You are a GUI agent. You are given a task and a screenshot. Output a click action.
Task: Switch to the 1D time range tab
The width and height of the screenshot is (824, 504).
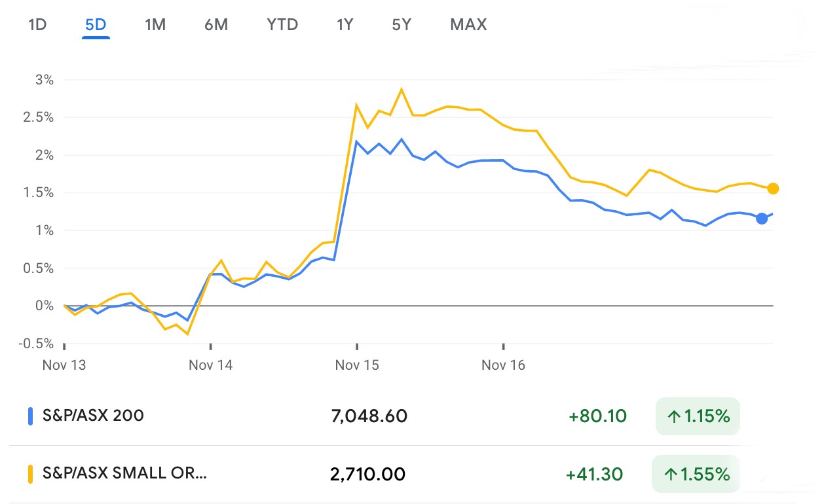tap(37, 25)
